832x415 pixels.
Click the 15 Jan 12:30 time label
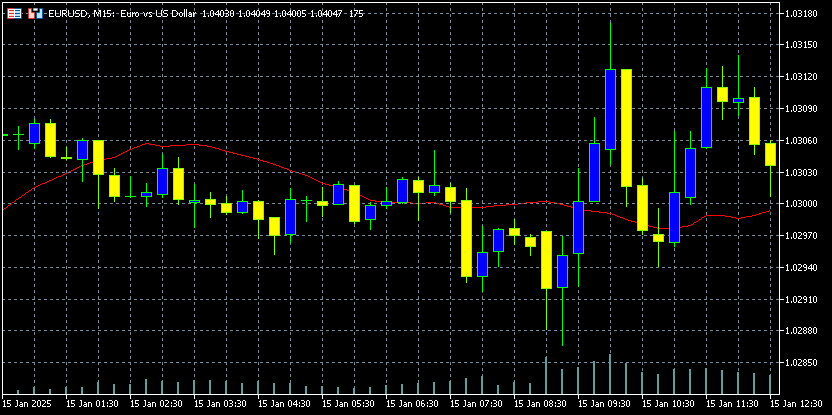pyautogui.click(x=798, y=404)
